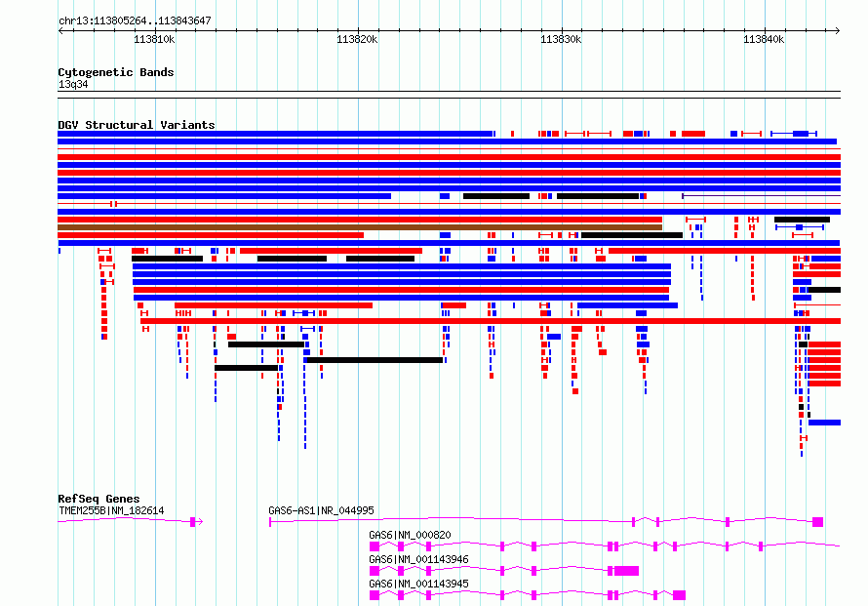Select the GAS6|NM_000820 transcript label

tap(410, 535)
